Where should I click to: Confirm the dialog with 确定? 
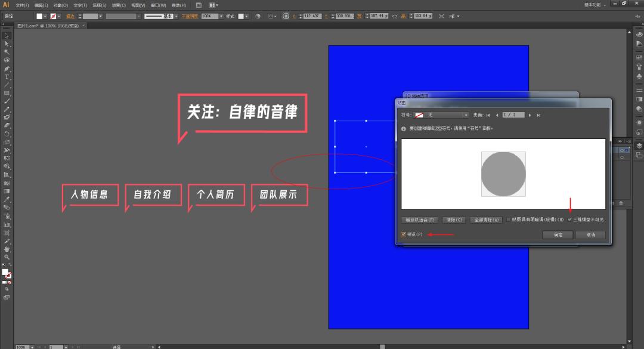pyautogui.click(x=558, y=234)
